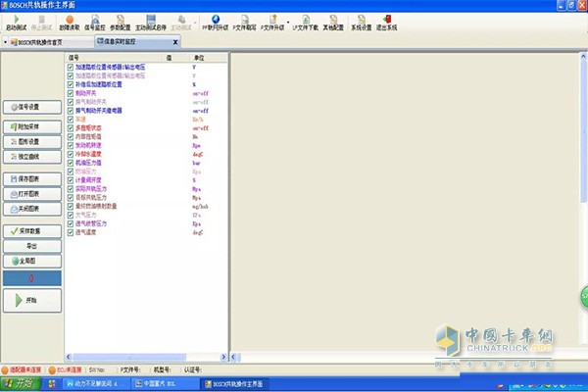Click the 独立曲线 button
588x392 pixels.
[x=32, y=157]
